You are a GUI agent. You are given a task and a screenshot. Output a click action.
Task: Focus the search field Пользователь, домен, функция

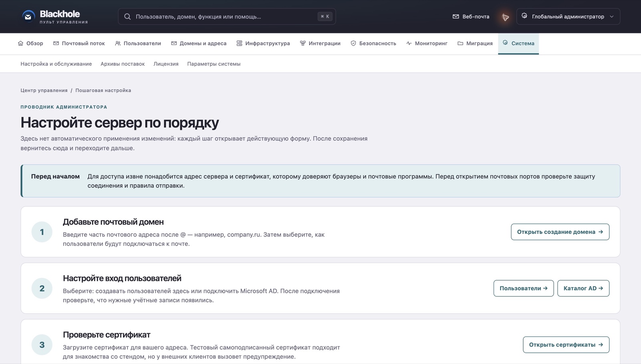(227, 16)
